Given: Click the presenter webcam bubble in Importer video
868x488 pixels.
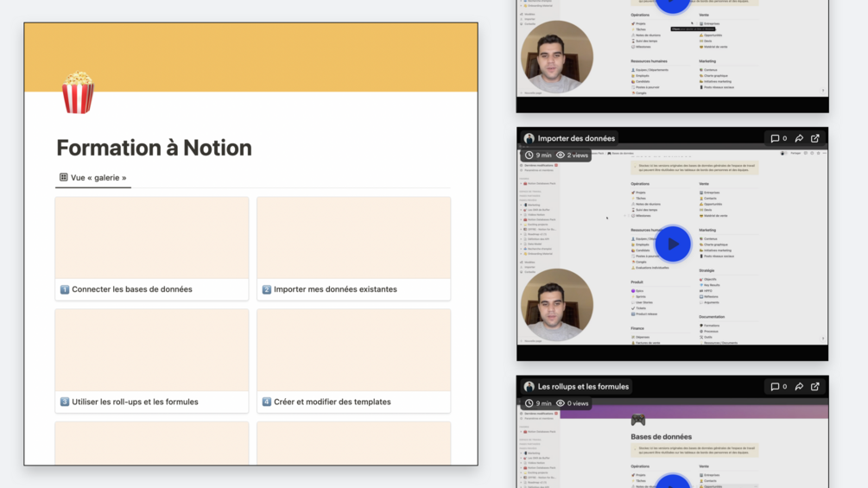Looking at the screenshot, I should click(557, 305).
